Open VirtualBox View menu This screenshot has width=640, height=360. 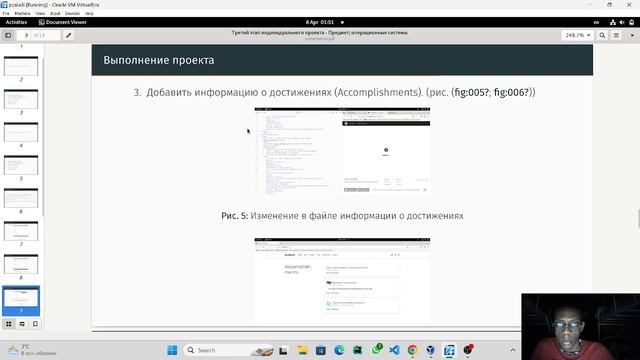coord(40,13)
